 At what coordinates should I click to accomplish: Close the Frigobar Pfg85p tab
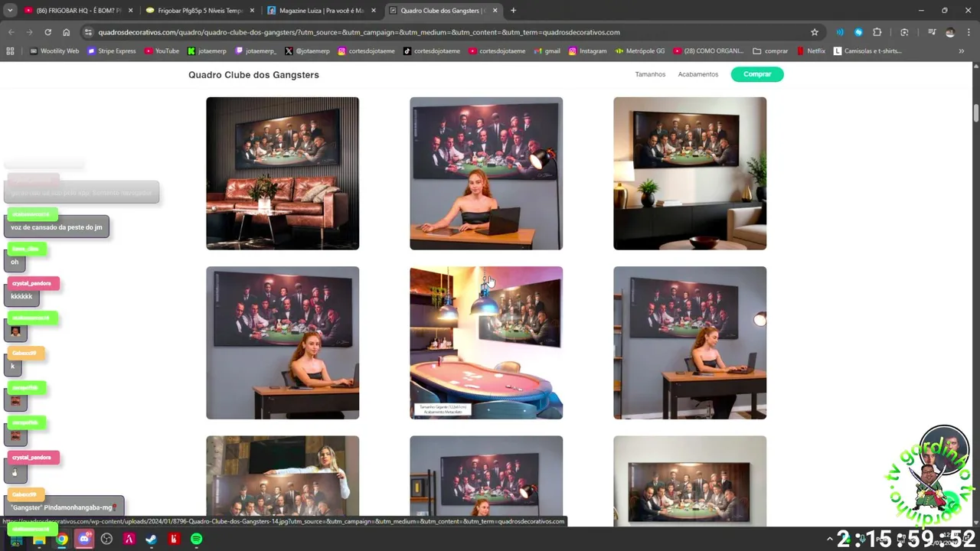252,11
